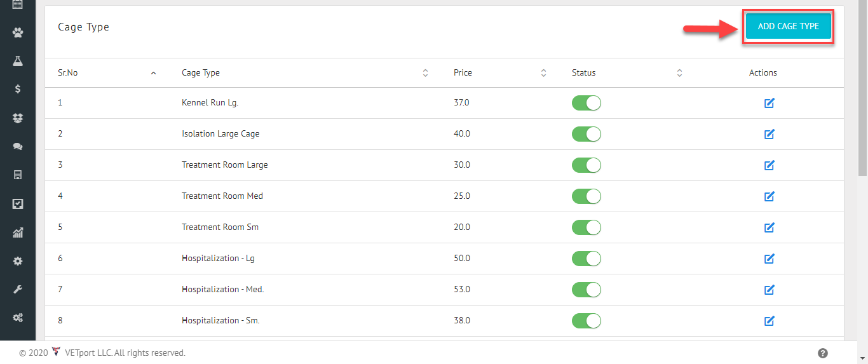Image resolution: width=868 pixels, height=364 pixels.
Task: Open the checklist sidebar menu item
Action: [x=18, y=204]
